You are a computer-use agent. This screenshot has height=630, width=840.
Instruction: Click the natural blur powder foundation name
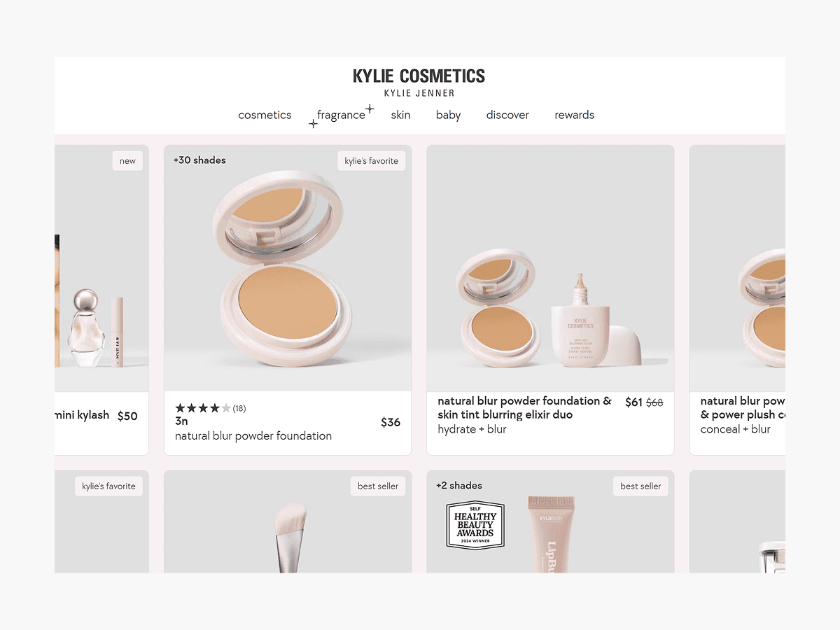[x=253, y=435]
